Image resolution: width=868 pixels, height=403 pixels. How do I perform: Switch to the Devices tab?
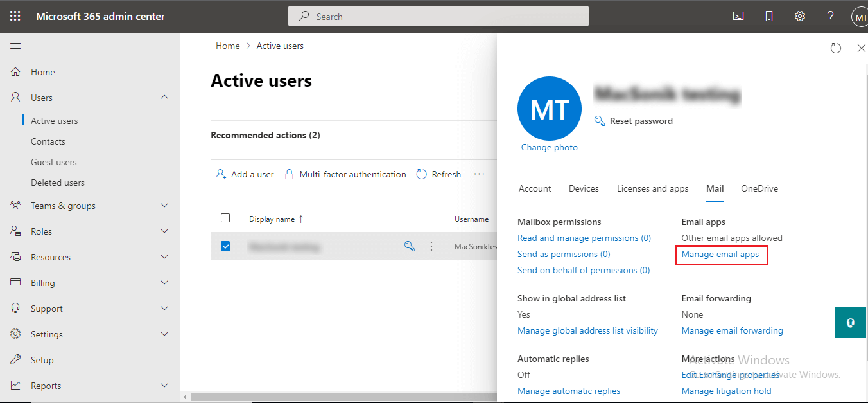(584, 188)
